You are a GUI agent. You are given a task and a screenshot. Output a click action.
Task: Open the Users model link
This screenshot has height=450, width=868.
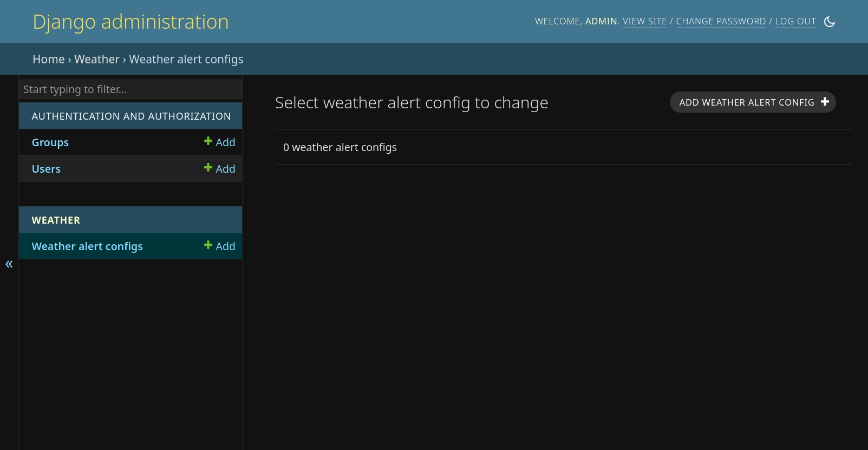click(46, 169)
